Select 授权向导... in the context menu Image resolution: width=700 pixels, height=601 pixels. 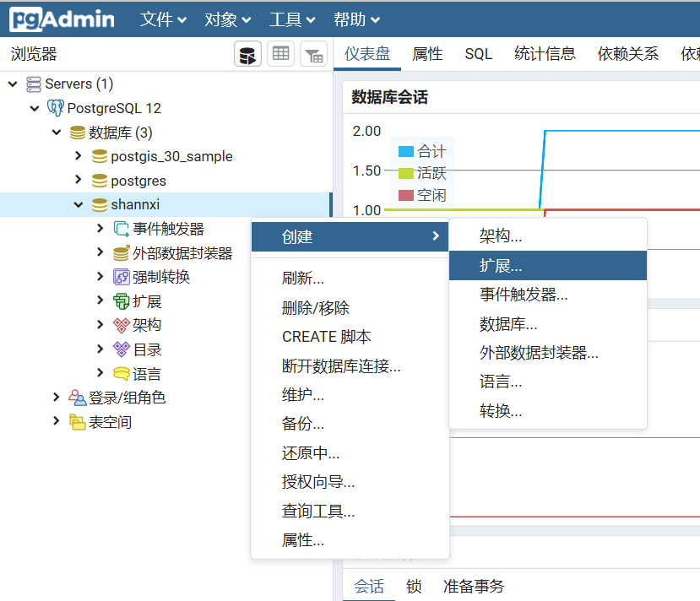[350, 482]
